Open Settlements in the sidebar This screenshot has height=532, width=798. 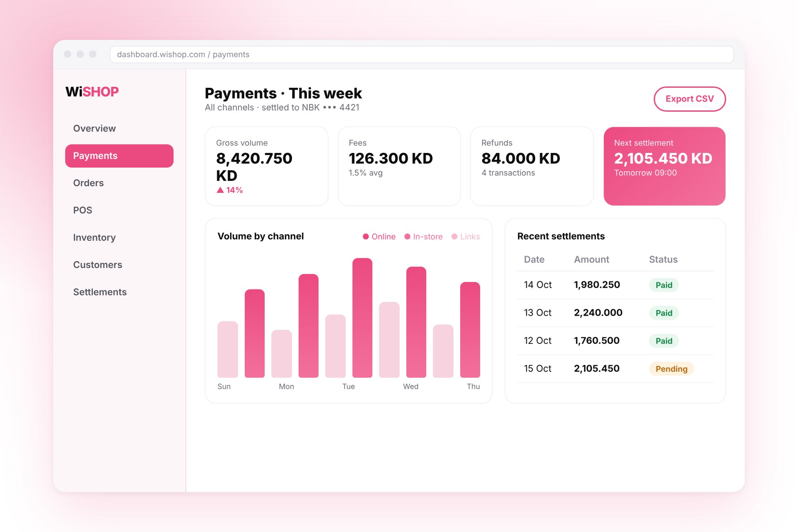coord(119,292)
